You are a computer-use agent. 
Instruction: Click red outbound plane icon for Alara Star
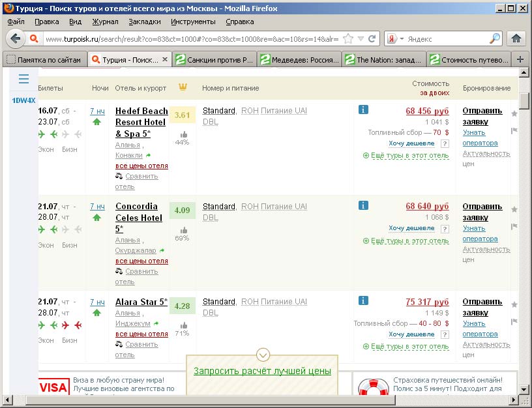[x=65, y=326]
